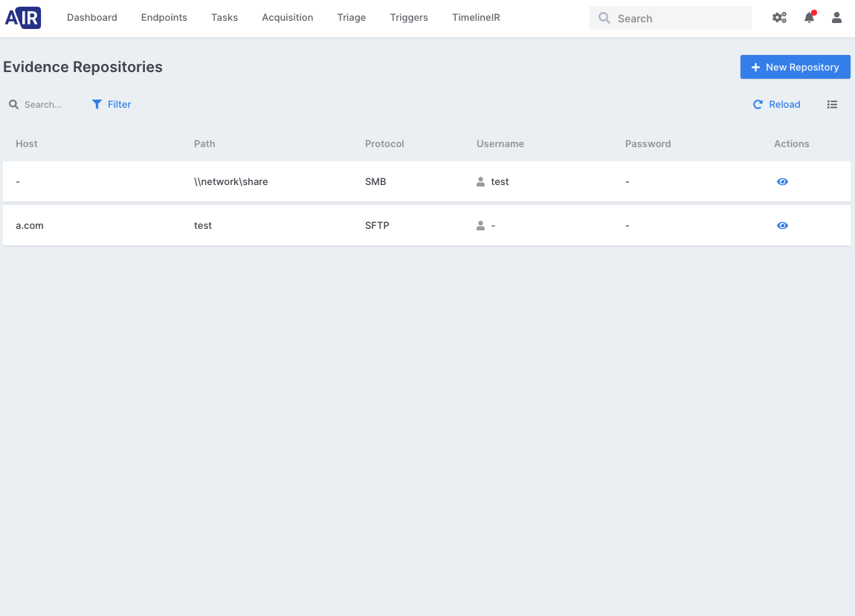Open the notifications bell icon
The image size is (855, 616).
pos(809,18)
